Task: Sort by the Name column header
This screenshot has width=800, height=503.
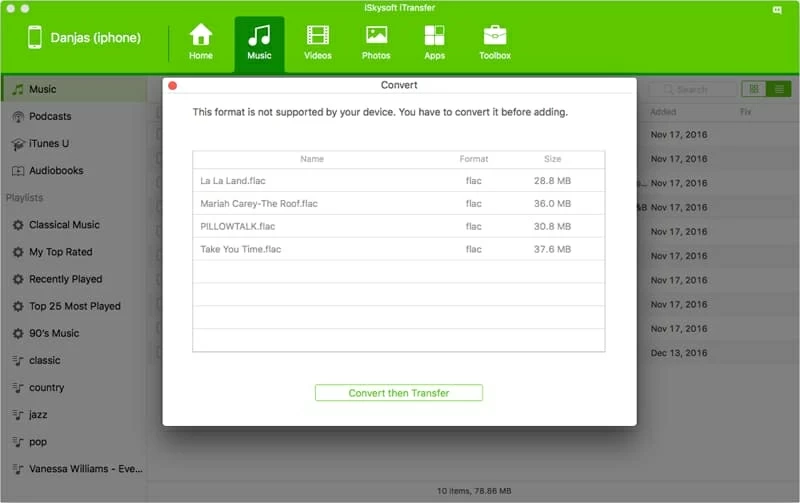Action: [x=312, y=159]
